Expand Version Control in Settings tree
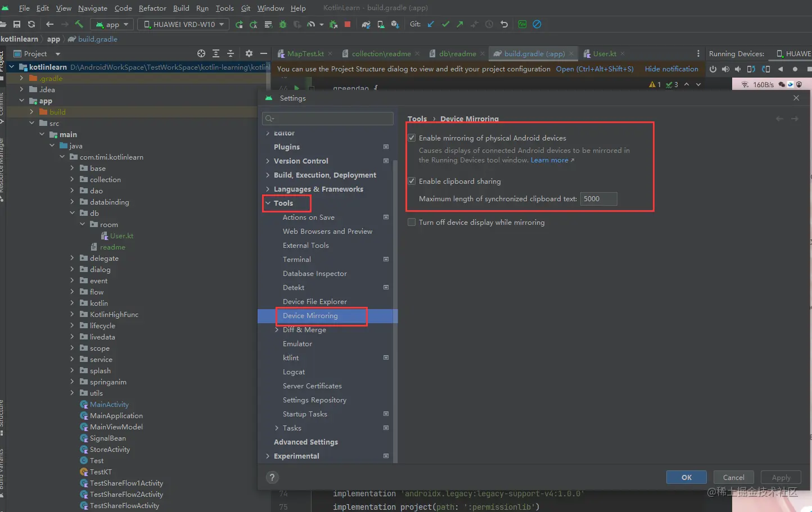This screenshot has width=812, height=512. pyautogui.click(x=268, y=161)
